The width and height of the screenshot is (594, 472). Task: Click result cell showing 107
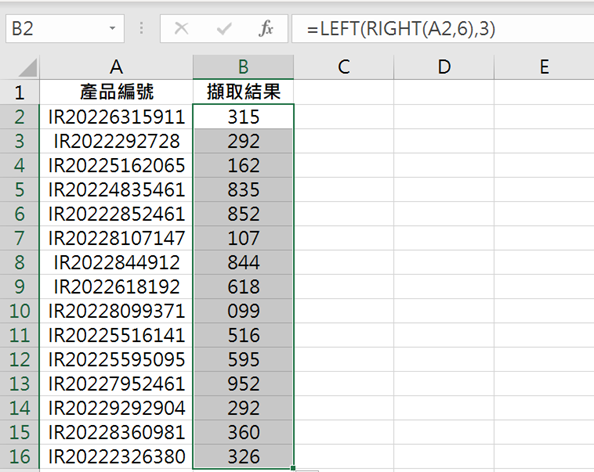(243, 238)
